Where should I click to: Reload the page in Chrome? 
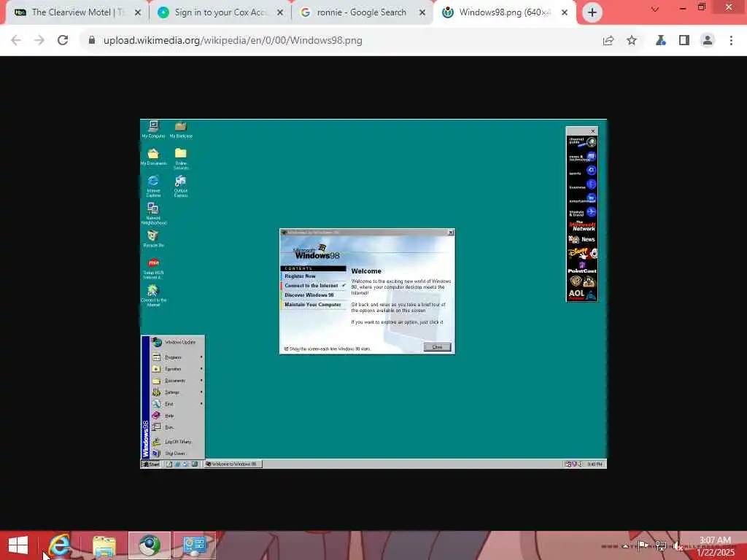pyautogui.click(x=63, y=41)
